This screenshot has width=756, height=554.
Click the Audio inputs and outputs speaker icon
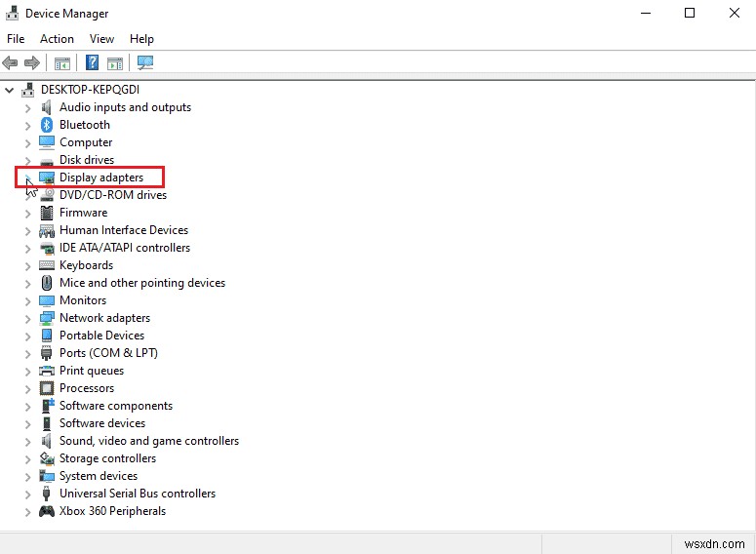pos(46,107)
